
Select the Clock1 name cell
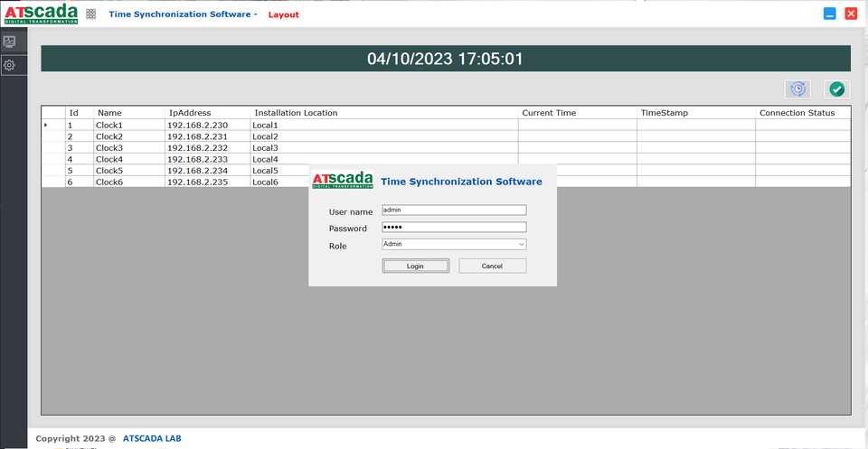click(x=129, y=125)
